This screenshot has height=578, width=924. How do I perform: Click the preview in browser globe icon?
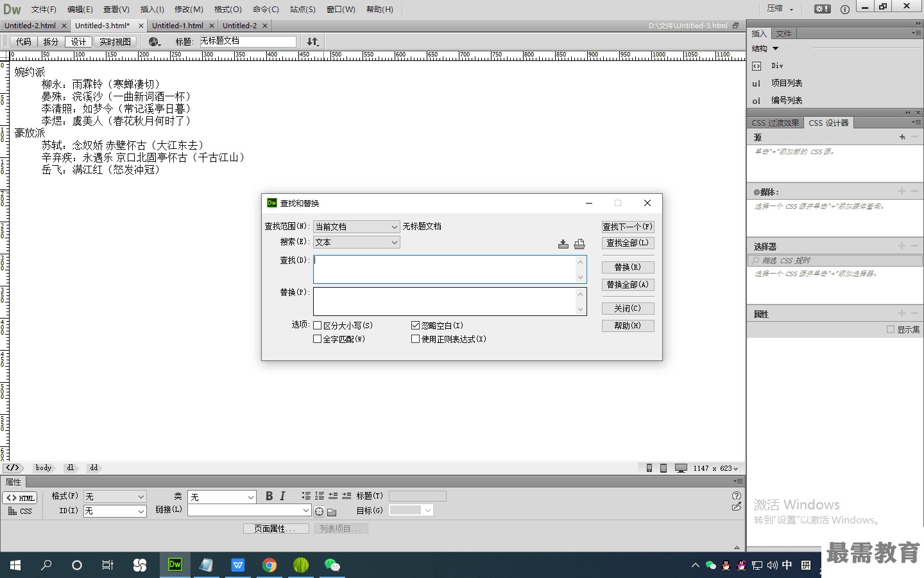tap(154, 42)
